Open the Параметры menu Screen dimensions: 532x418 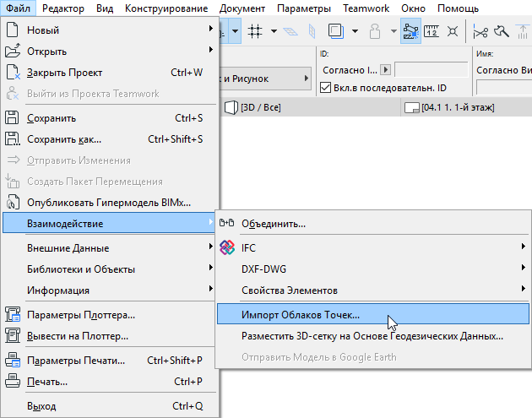(x=304, y=8)
